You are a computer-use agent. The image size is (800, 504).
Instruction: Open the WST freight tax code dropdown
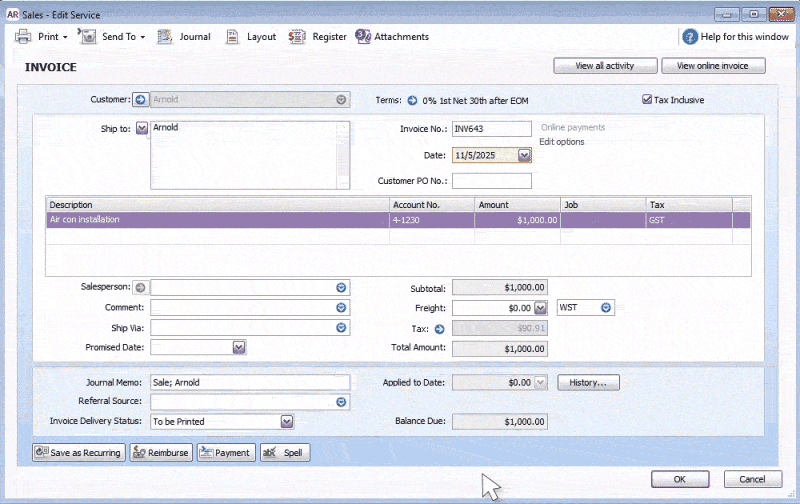(606, 308)
